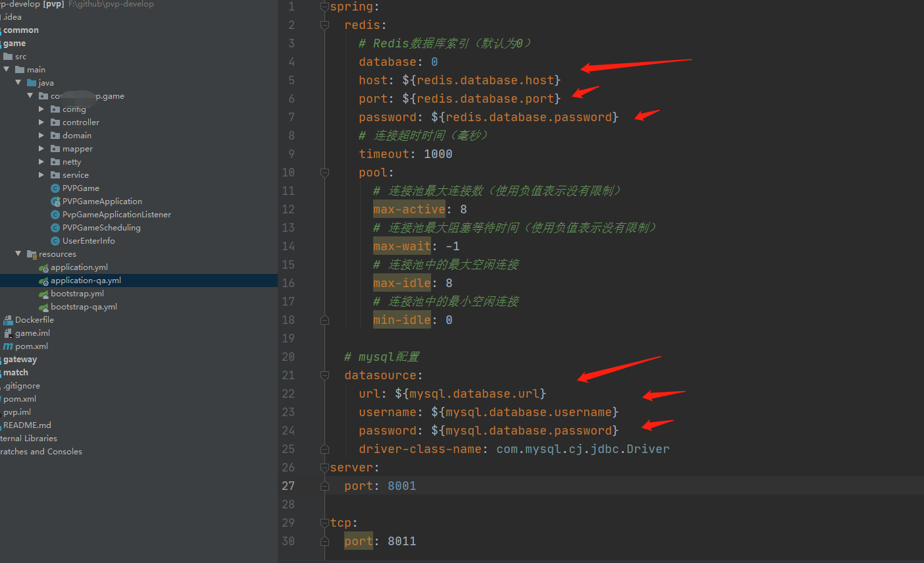This screenshot has height=563, width=924.
Task: Click the 'database: 0' line
Action: pos(398,62)
